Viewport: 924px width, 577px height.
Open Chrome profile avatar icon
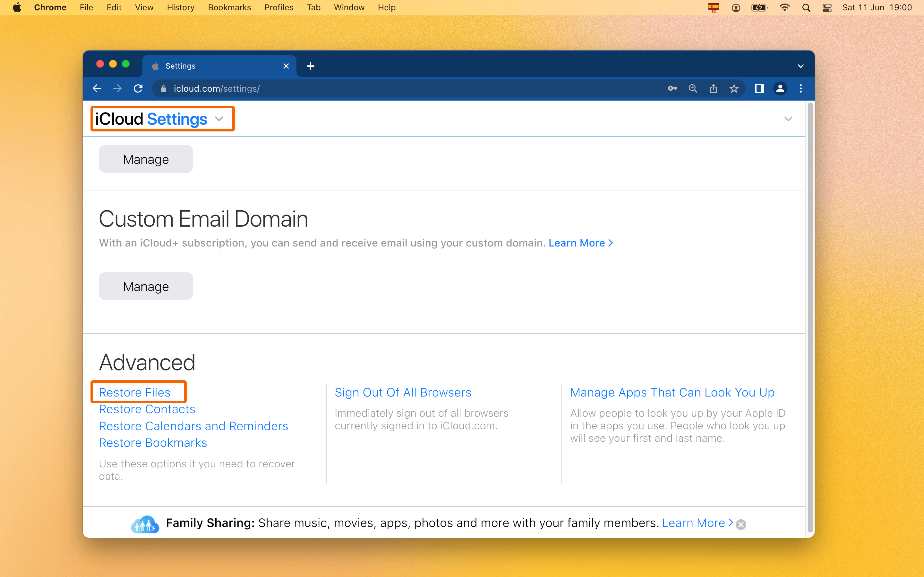coord(780,88)
